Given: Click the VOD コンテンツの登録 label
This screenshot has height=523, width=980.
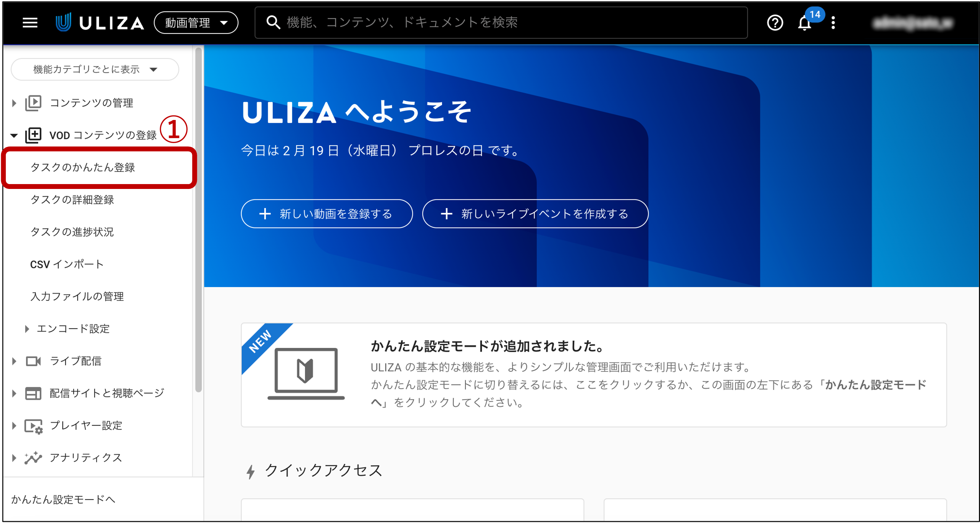Looking at the screenshot, I should click(103, 135).
